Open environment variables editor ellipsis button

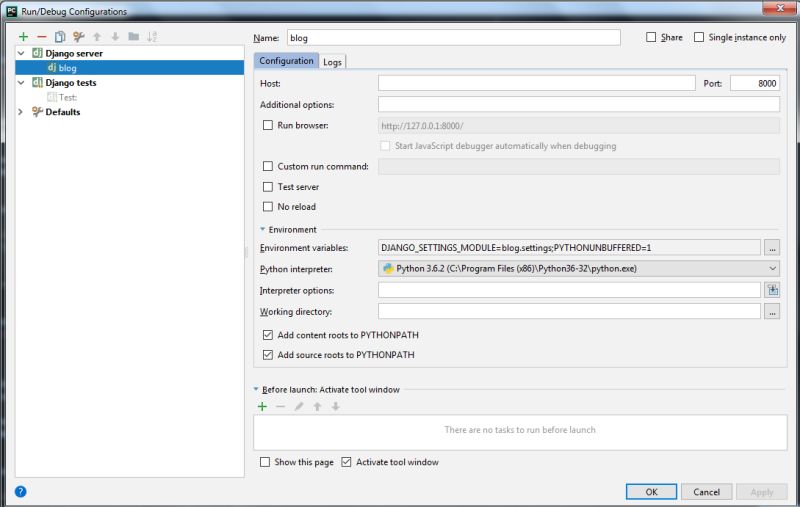coord(772,248)
